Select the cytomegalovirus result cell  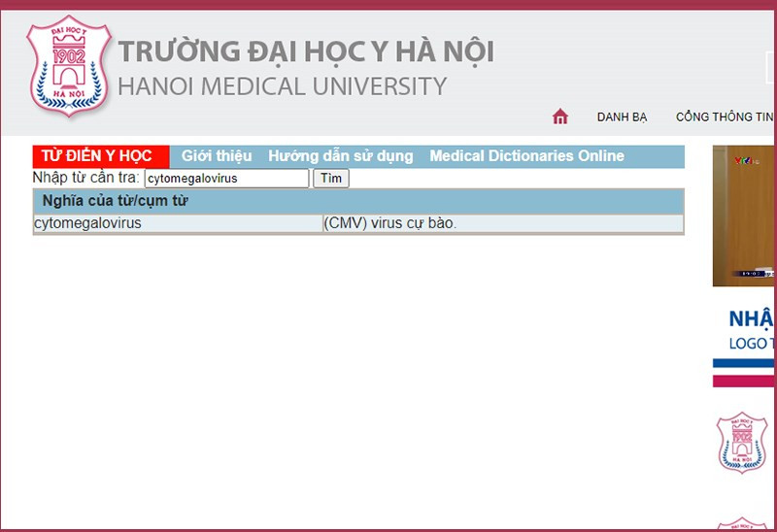click(178, 223)
